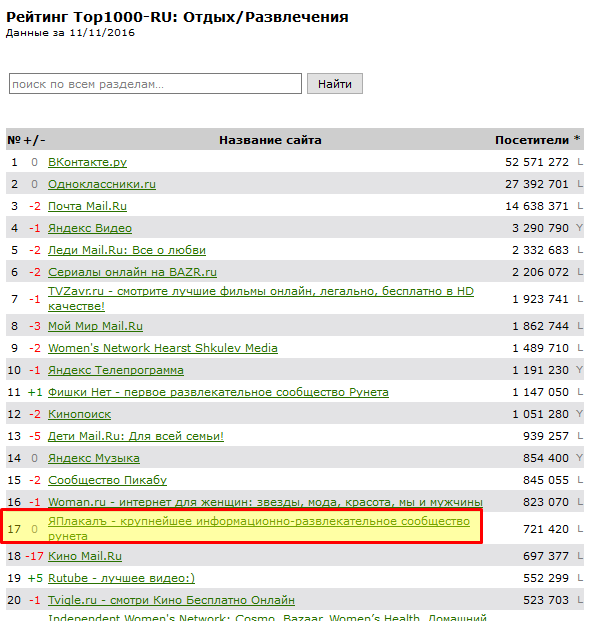Click the Посетители column header
The width and height of the screenshot is (594, 621).
click(532, 140)
